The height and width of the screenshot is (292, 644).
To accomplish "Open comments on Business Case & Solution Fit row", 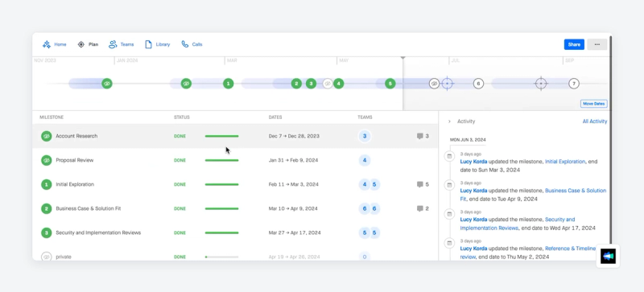I will pyautogui.click(x=423, y=208).
